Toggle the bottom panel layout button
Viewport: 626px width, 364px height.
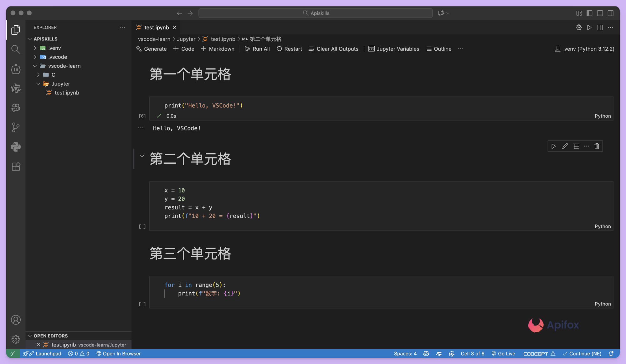600,13
